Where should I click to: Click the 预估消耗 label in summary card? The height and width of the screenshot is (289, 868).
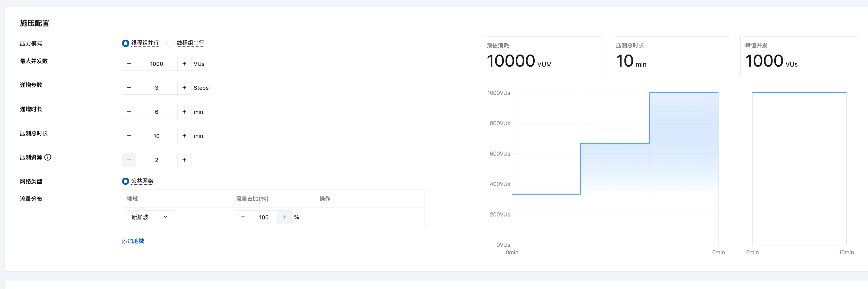click(498, 45)
